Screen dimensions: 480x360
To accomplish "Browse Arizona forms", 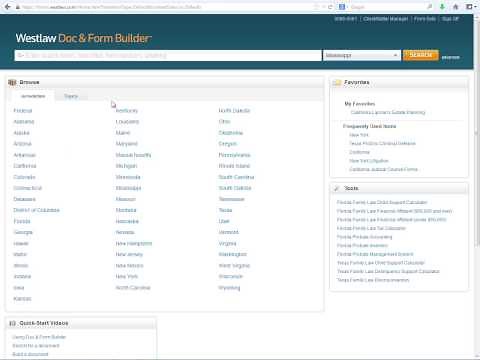I will point(22,144).
